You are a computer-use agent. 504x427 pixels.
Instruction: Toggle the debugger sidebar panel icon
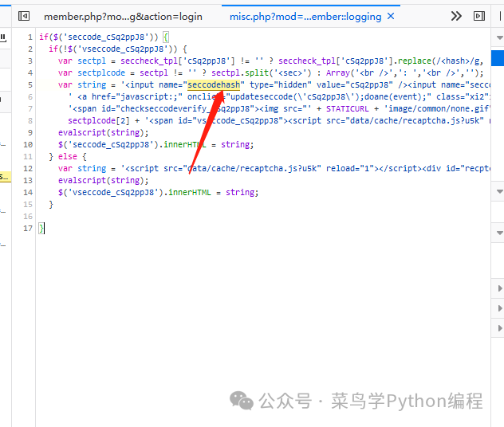(479, 16)
